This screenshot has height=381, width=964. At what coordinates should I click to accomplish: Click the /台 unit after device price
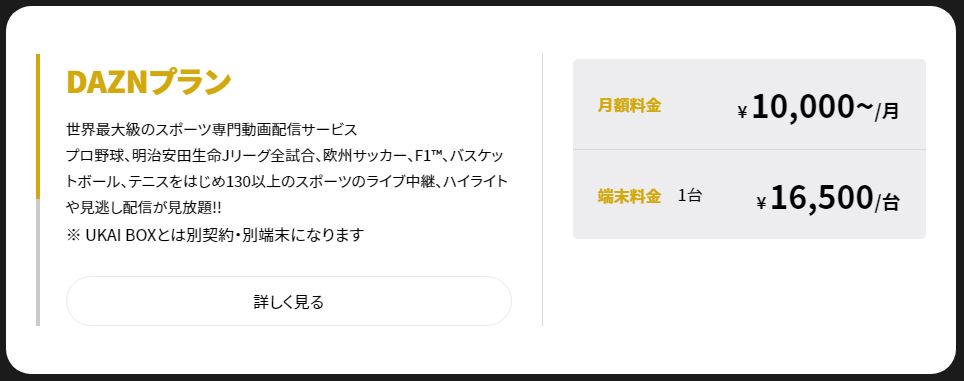coord(887,202)
